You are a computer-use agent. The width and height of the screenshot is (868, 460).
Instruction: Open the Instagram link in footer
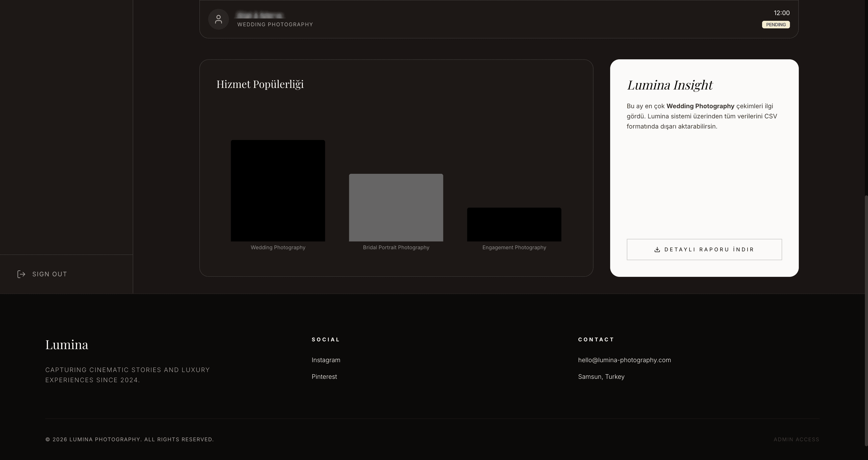click(x=326, y=360)
